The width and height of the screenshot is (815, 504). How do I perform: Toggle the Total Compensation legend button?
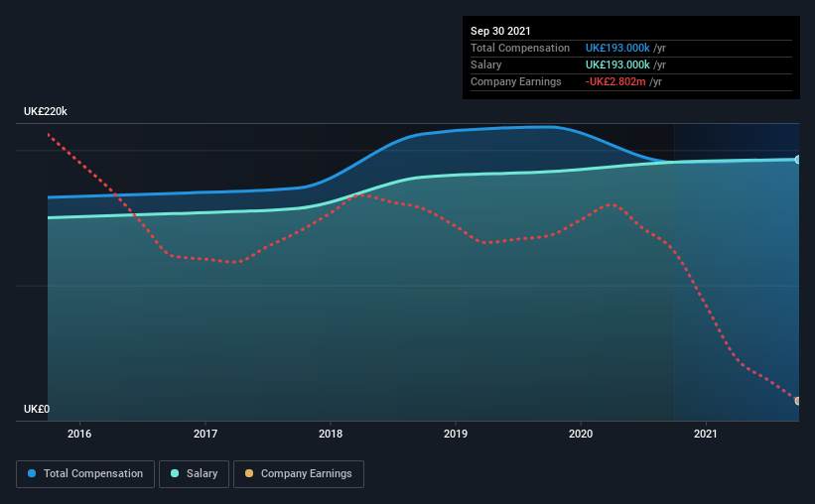click(x=85, y=474)
